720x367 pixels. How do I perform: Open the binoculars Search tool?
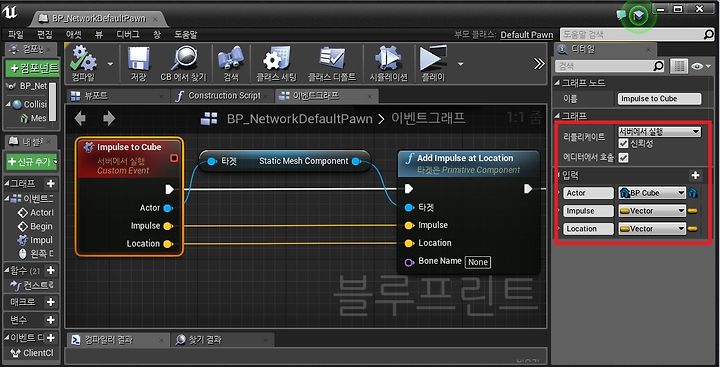[231, 63]
